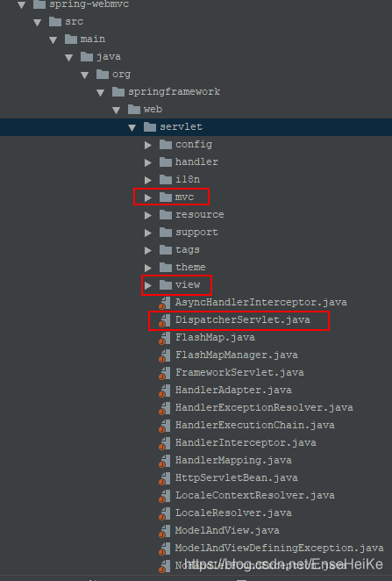
Task: Click the java folder icon
Action: (x=87, y=56)
